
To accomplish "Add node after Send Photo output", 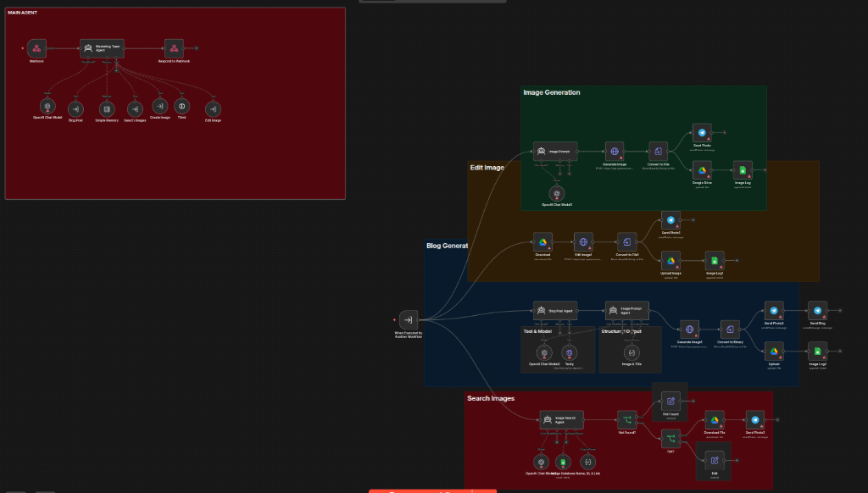I will click(x=724, y=133).
